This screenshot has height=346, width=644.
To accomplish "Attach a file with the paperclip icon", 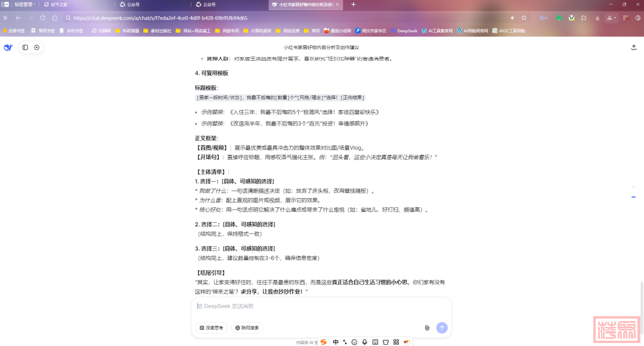I will tap(427, 328).
